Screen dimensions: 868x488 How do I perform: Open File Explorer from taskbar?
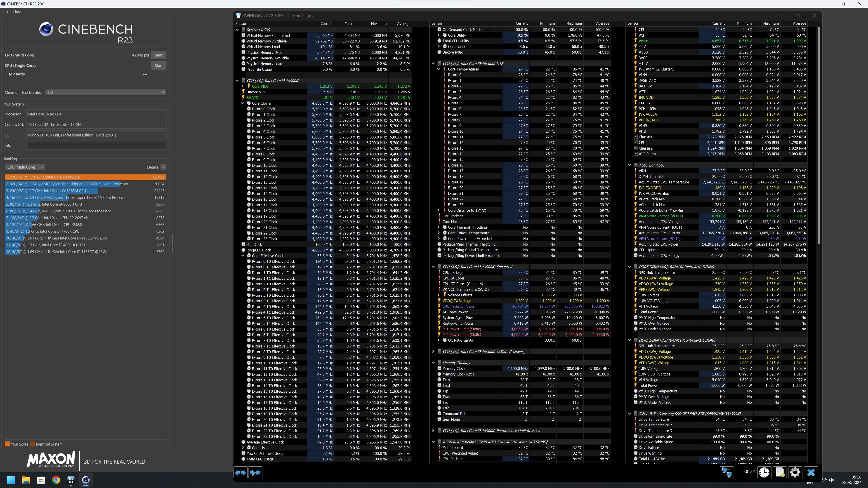(x=26, y=480)
